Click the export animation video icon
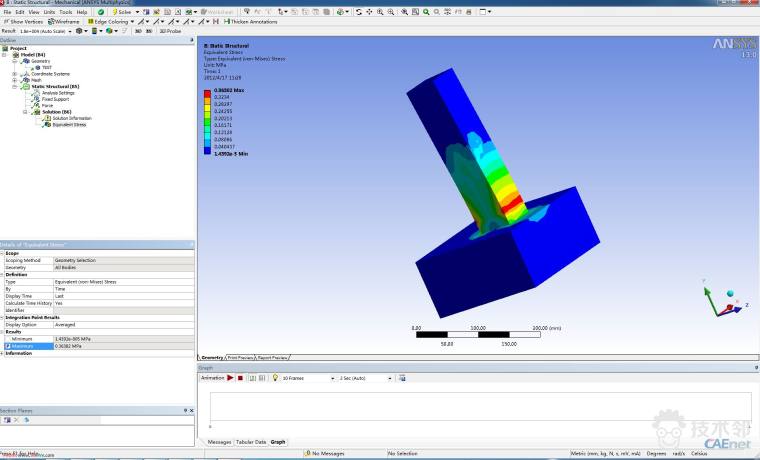The width and height of the screenshot is (760, 460). click(x=402, y=378)
